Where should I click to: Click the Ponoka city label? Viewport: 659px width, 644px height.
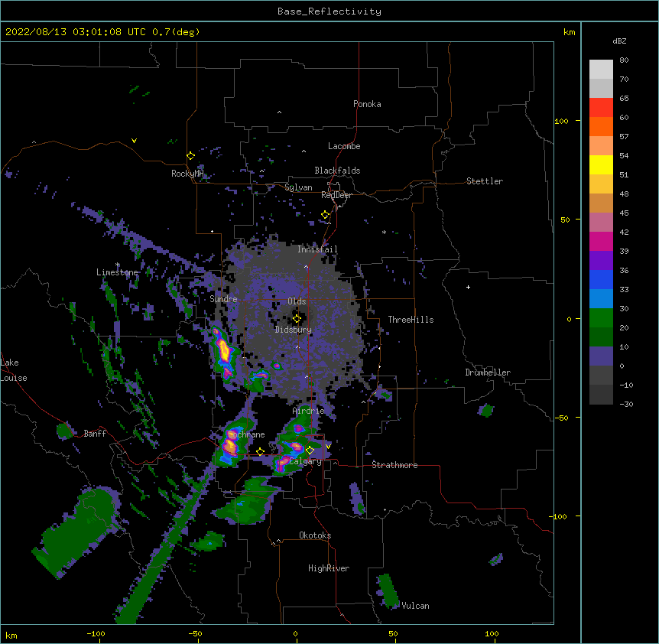[x=367, y=104]
